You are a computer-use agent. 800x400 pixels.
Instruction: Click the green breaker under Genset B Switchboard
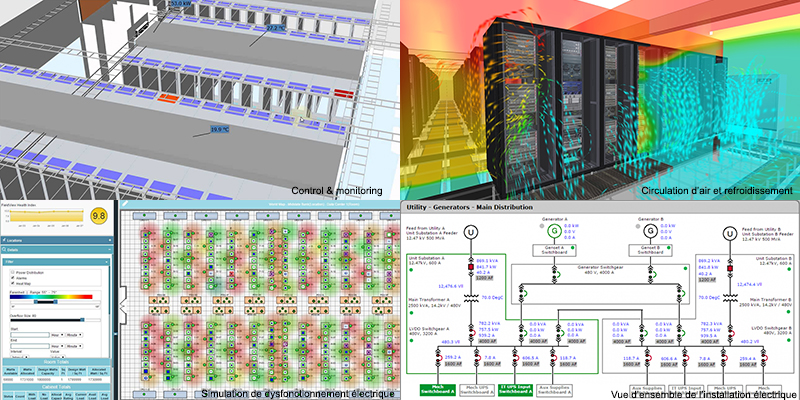click(651, 274)
